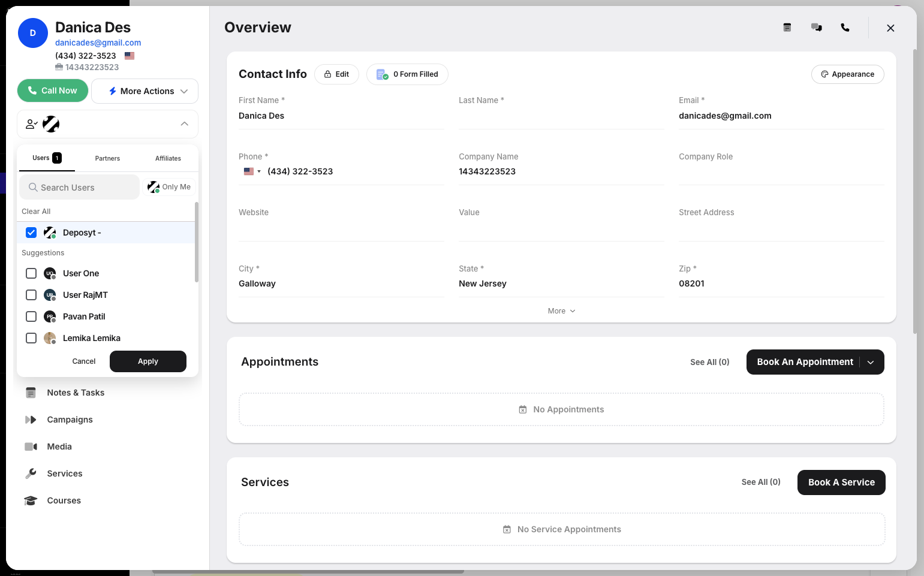Check the Lemika Lemika checkbox
Screen dimensions: 924x576
31,338
